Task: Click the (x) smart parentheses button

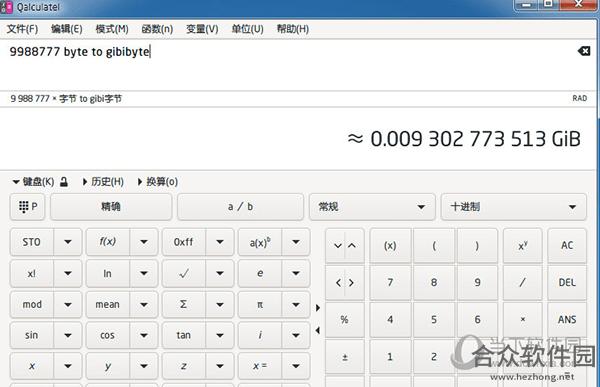Action: click(390, 245)
